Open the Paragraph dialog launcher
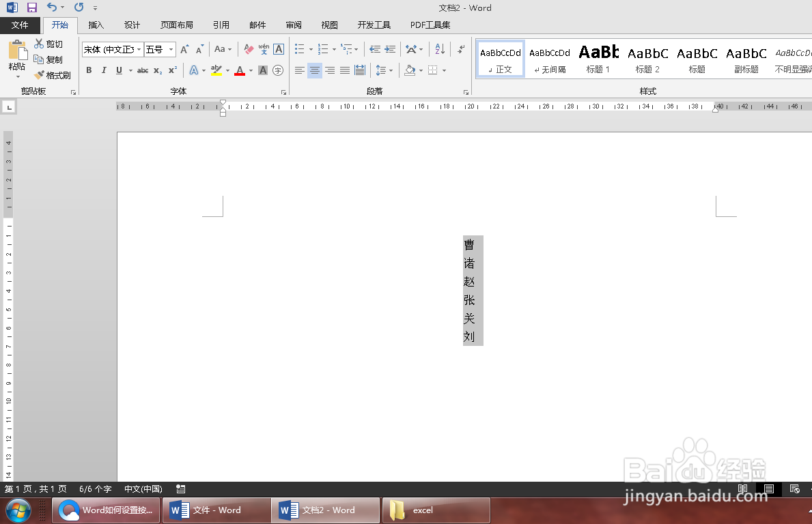The height and width of the screenshot is (524, 812). coord(466,93)
